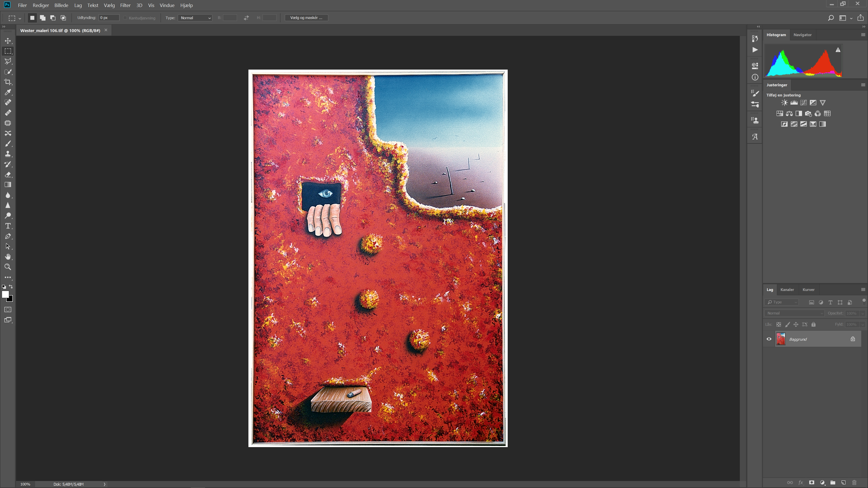Swap foreground and background colors
This screenshot has height=488, width=868.
click(x=11, y=287)
